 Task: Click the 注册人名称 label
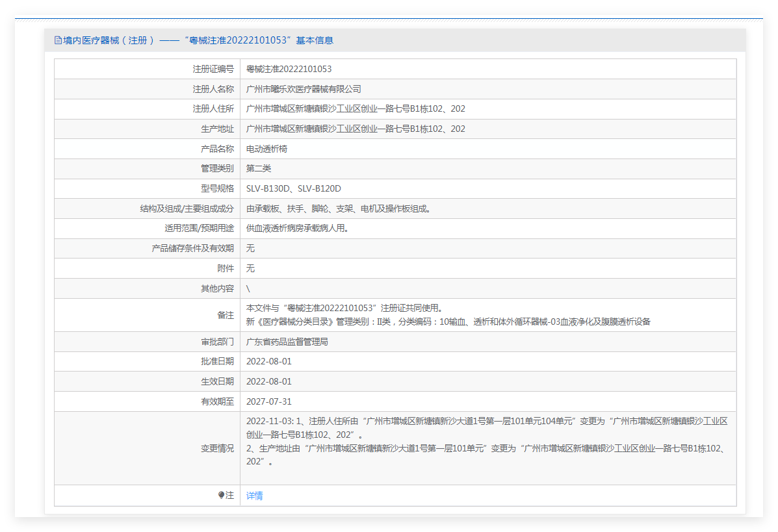tap(213, 89)
